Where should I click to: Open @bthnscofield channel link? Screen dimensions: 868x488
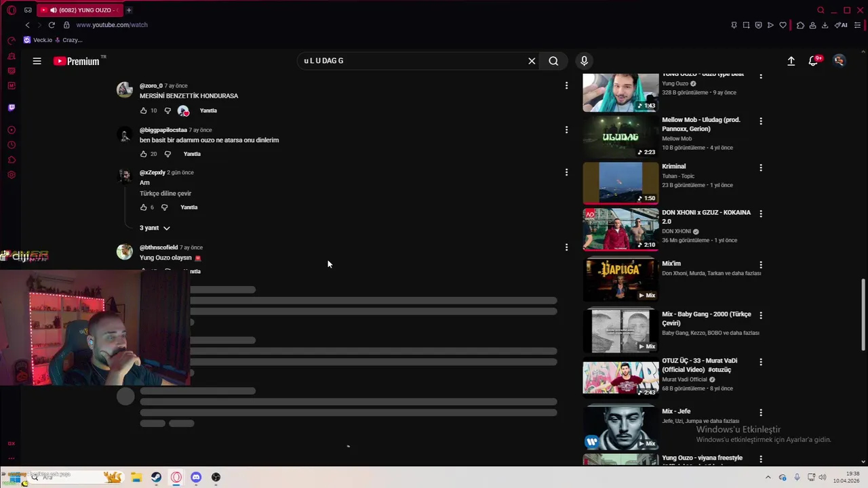coord(159,247)
